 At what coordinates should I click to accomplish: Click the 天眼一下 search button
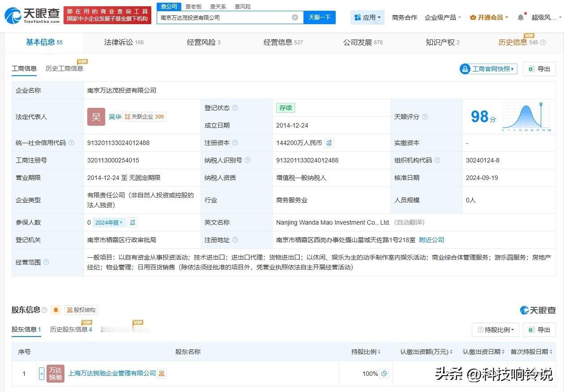[x=320, y=17]
